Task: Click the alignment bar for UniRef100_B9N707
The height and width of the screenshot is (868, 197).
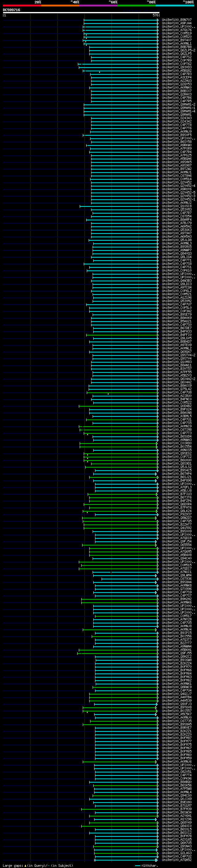Action: pos(121,20)
